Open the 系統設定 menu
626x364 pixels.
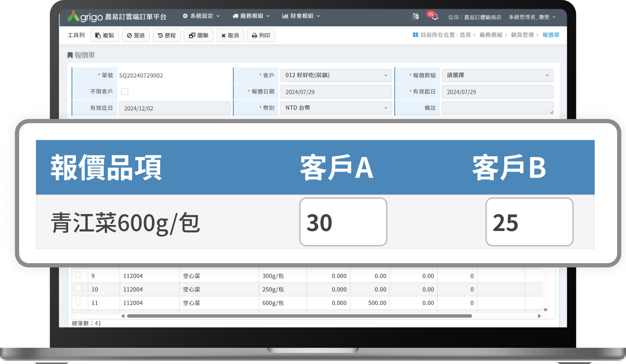tap(201, 16)
